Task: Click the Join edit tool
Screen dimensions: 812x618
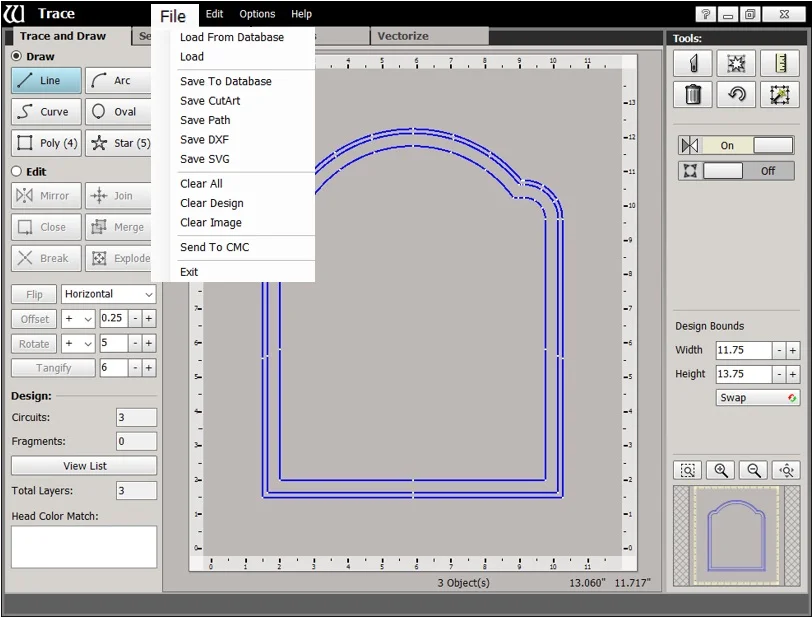Action: [118, 196]
